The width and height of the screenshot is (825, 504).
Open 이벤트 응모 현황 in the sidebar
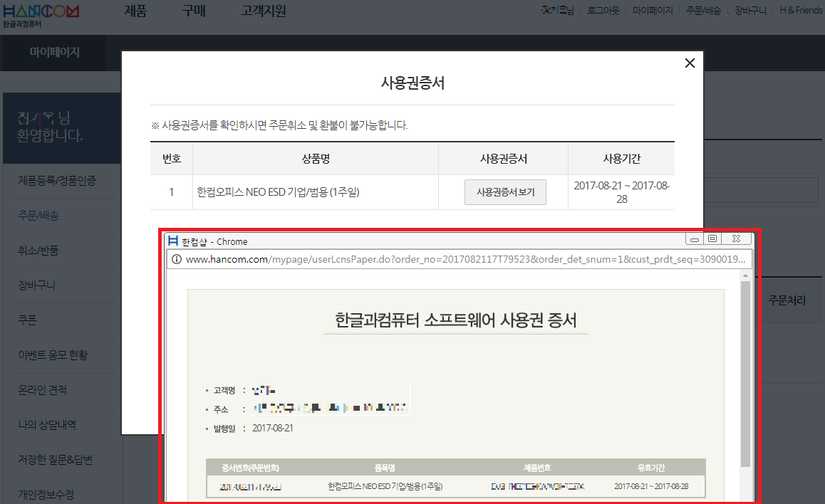(x=53, y=355)
